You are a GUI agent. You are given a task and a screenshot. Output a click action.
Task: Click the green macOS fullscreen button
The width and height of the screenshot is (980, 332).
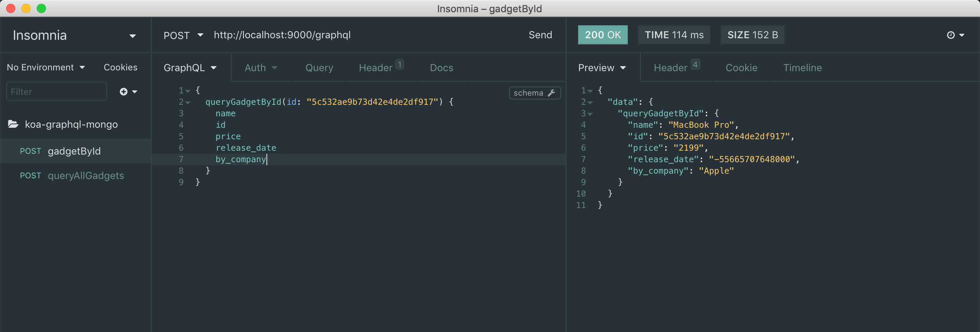point(41,8)
